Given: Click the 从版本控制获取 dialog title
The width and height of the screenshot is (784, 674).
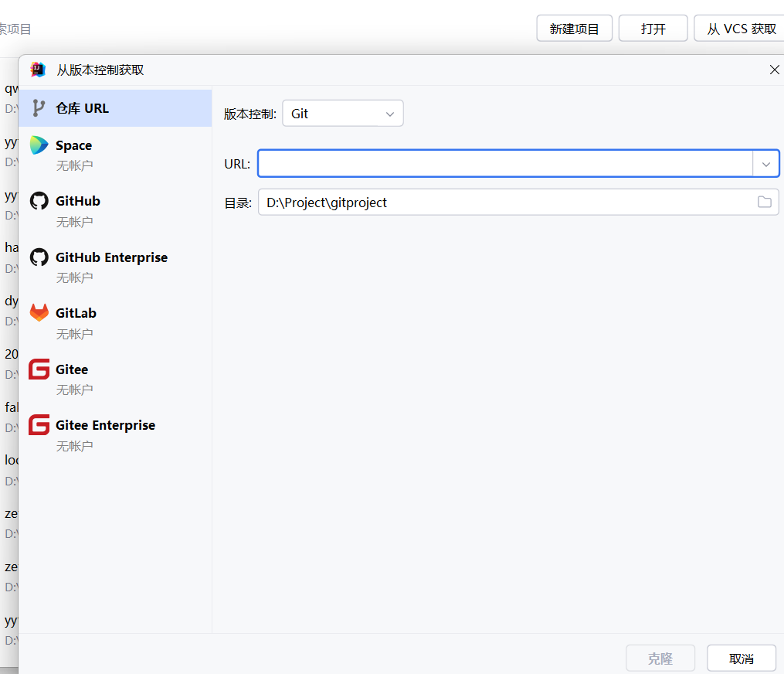Looking at the screenshot, I should [x=100, y=70].
